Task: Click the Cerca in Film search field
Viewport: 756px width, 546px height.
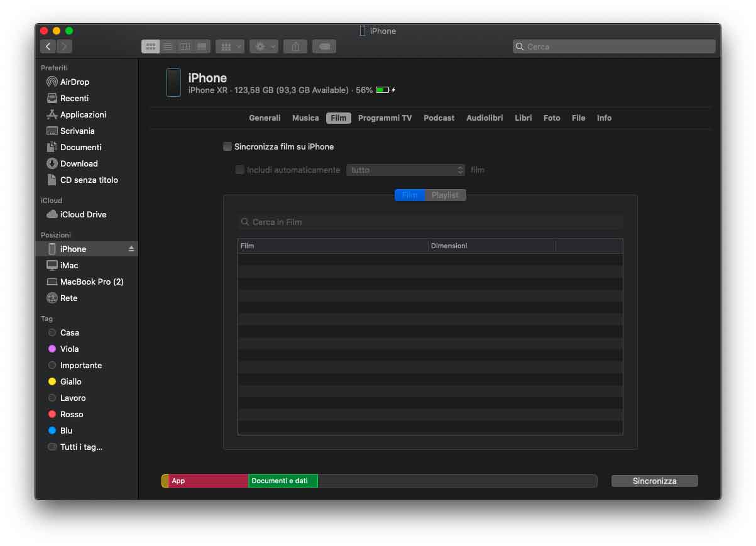Action: pos(431,222)
